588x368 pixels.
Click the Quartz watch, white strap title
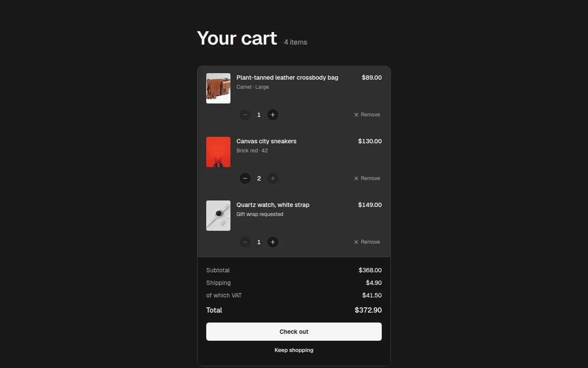pyautogui.click(x=273, y=205)
